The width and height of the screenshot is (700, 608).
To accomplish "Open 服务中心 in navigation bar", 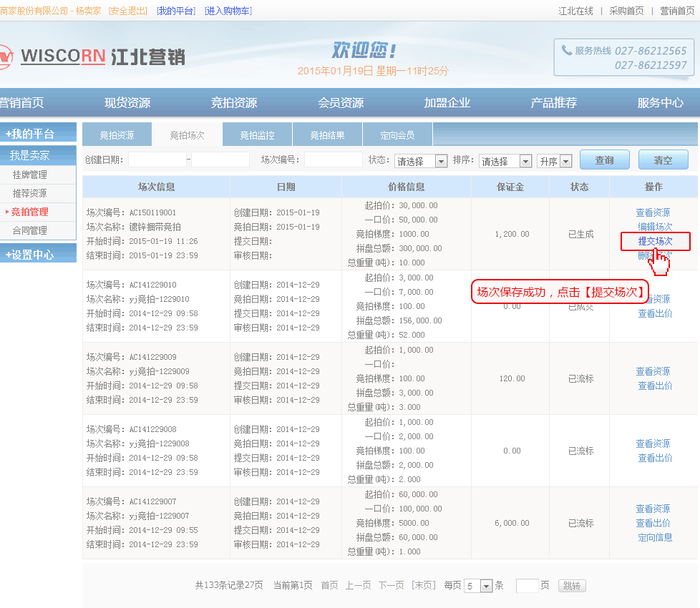I will pos(660,102).
